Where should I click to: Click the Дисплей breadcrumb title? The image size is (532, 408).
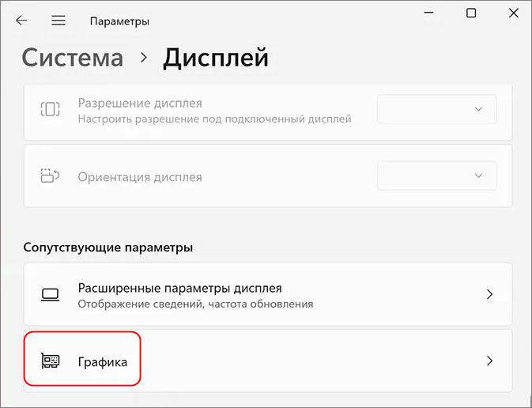(x=216, y=58)
